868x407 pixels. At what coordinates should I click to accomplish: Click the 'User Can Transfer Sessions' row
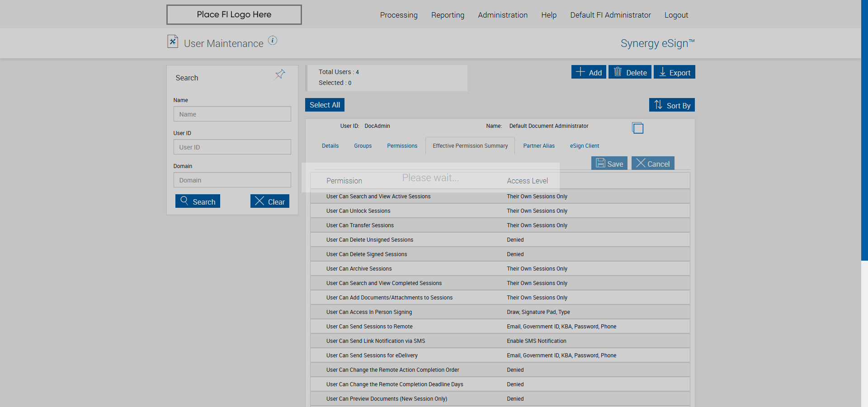click(500, 225)
